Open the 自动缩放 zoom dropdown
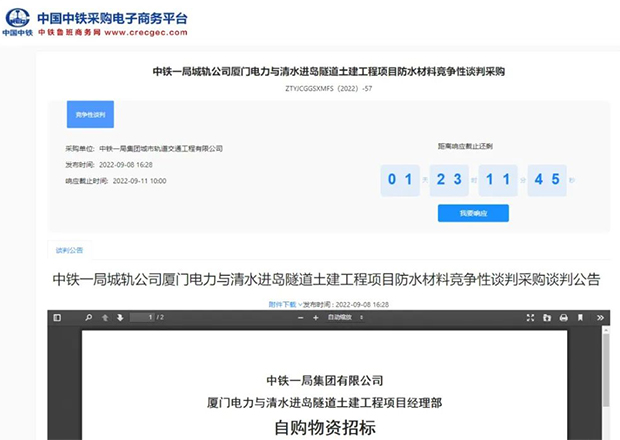The width and height of the screenshot is (620, 440). (x=345, y=317)
